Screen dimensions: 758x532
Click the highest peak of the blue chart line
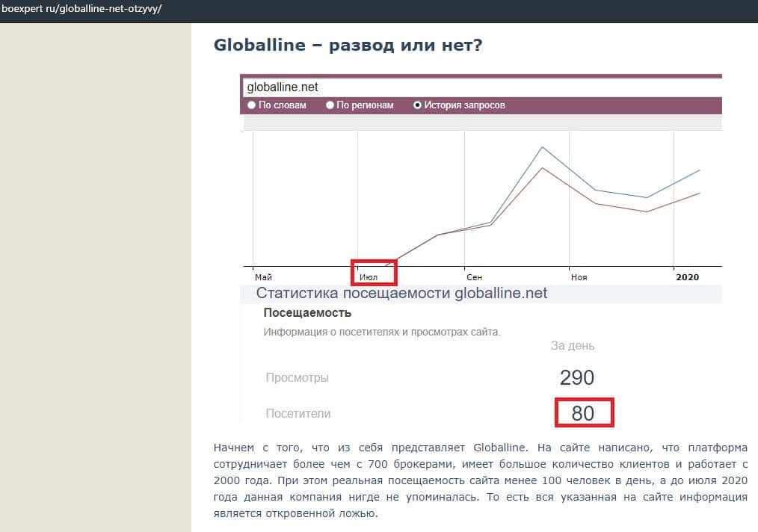point(543,147)
